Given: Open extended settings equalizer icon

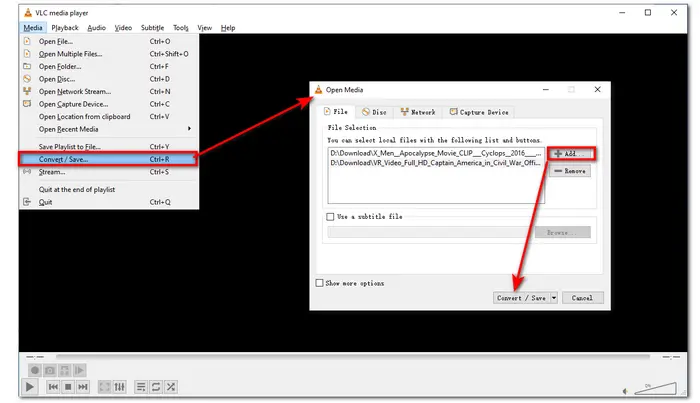Looking at the screenshot, I should point(119,387).
